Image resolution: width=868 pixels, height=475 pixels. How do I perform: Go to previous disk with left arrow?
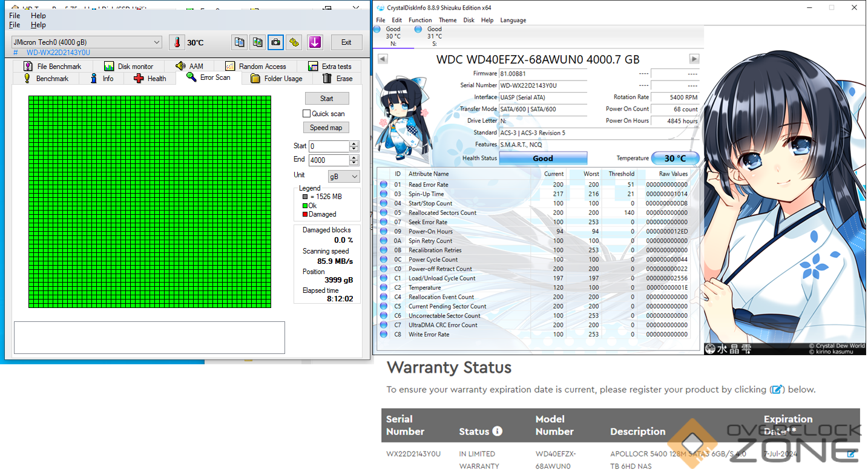(383, 59)
